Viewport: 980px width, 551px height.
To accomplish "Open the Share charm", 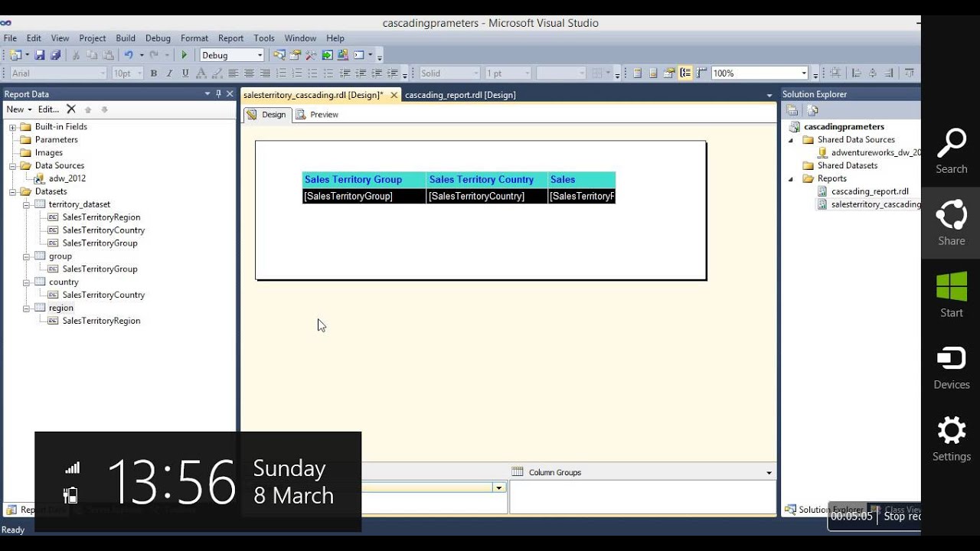I will pyautogui.click(x=952, y=223).
